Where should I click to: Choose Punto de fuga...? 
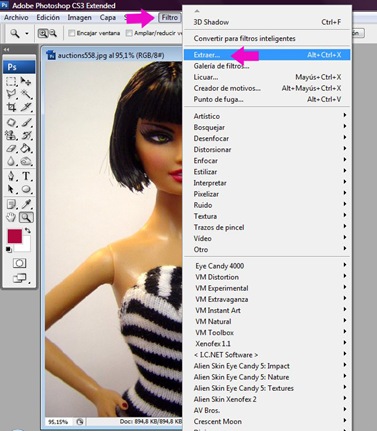pos(267,99)
